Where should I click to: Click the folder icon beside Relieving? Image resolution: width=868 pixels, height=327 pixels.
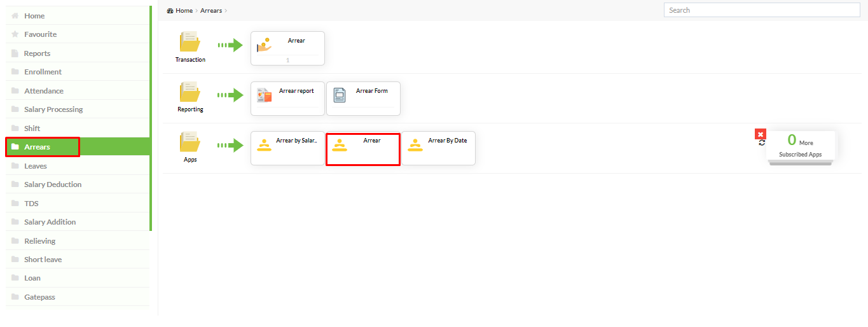coord(15,241)
